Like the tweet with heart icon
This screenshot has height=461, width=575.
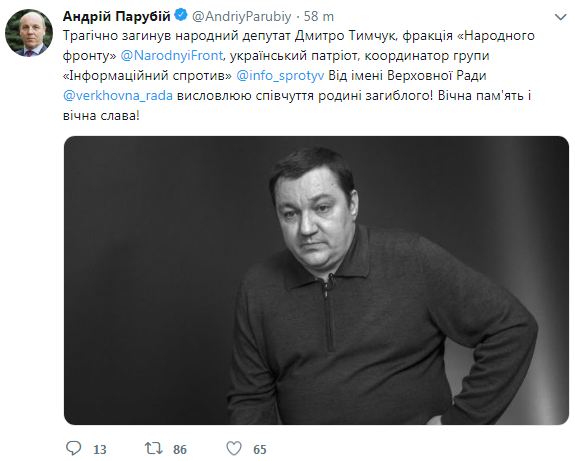click(x=234, y=448)
